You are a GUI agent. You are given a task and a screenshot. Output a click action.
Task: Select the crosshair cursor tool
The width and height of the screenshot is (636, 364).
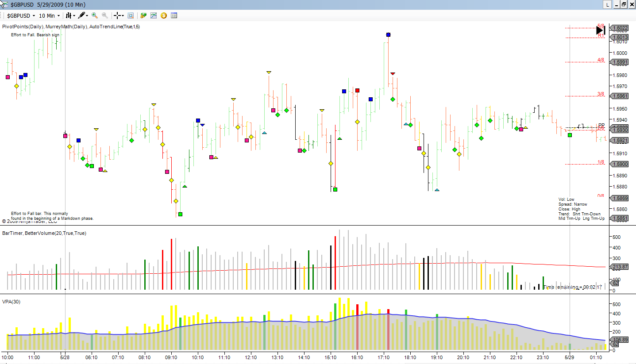click(117, 15)
